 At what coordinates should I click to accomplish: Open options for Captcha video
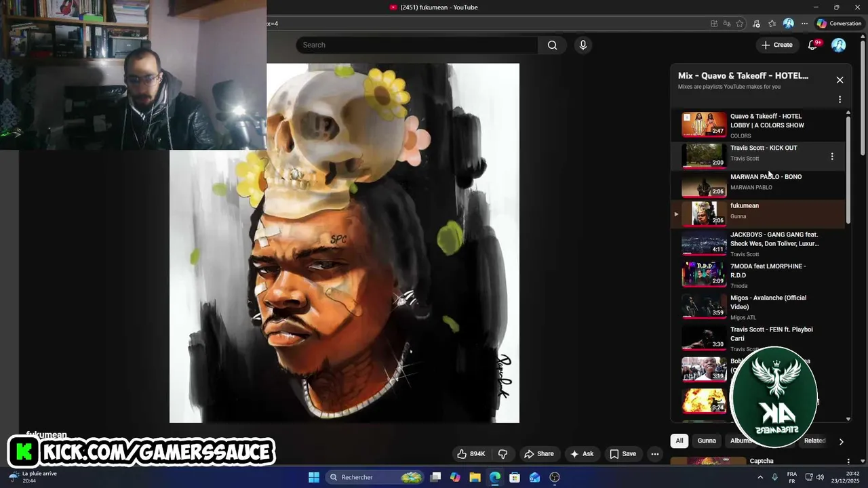point(848,461)
